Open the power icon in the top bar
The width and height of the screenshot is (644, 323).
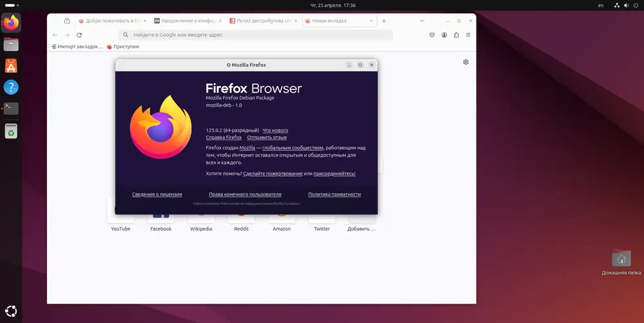tap(636, 5)
